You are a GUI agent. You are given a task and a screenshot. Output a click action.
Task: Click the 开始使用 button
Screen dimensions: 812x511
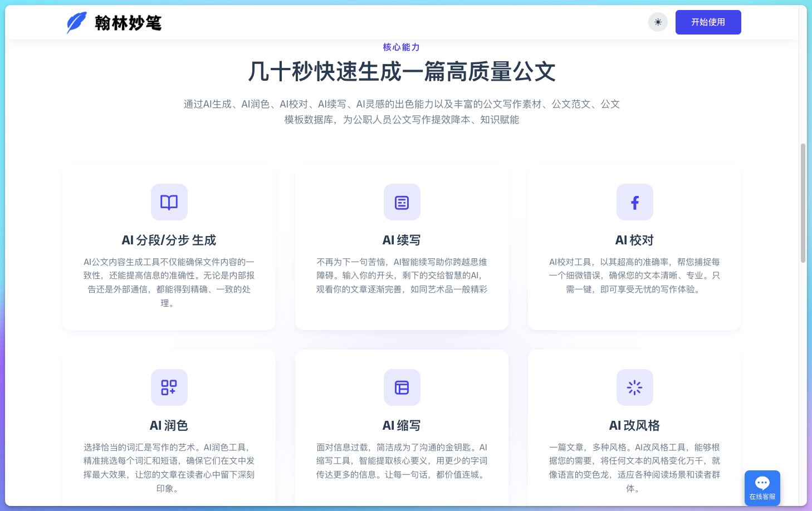pos(708,22)
